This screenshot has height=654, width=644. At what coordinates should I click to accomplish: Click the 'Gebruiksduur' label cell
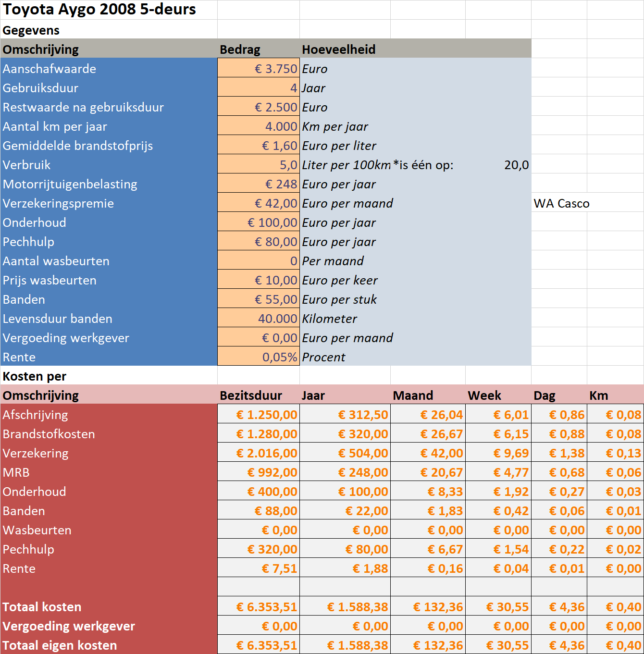(109, 87)
